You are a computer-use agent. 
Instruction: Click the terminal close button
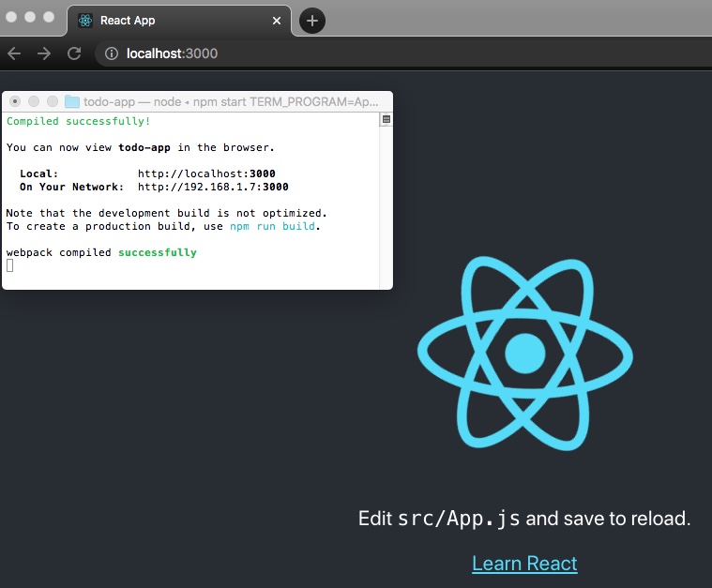click(15, 101)
